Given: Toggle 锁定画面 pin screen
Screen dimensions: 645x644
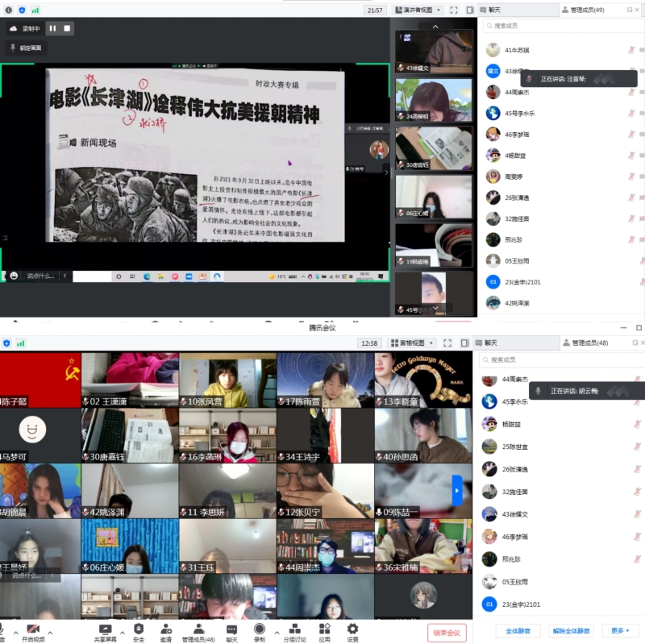Looking at the screenshot, I should (27, 48).
